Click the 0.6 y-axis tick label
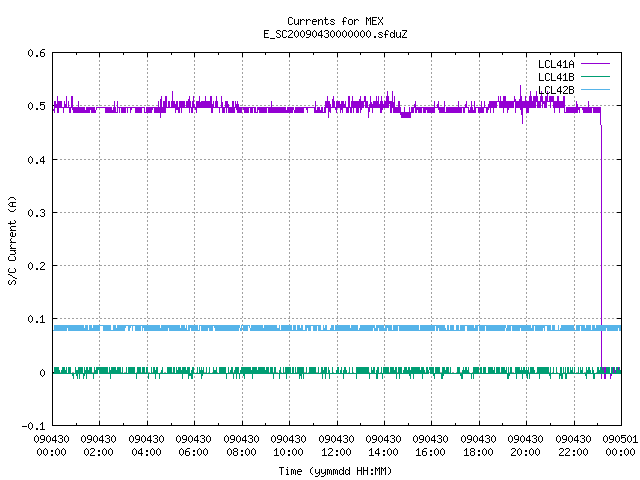640x480 pixels. [x=36, y=53]
